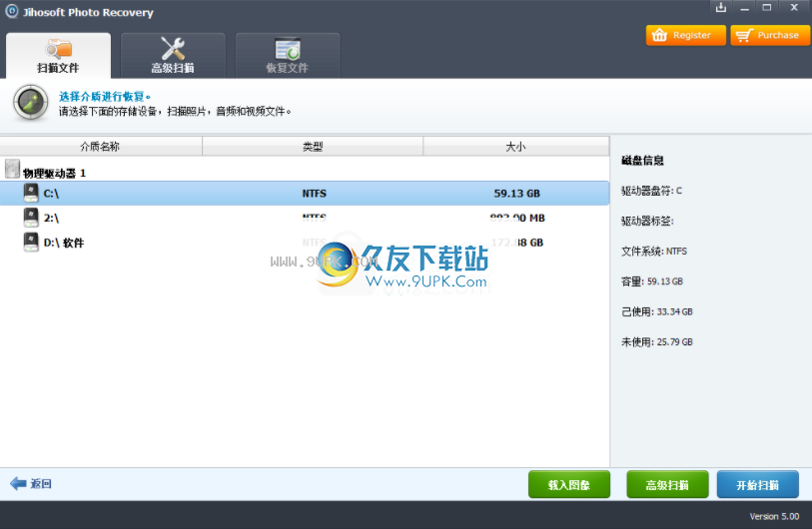Open the 扫描文件 tab

pyautogui.click(x=58, y=55)
